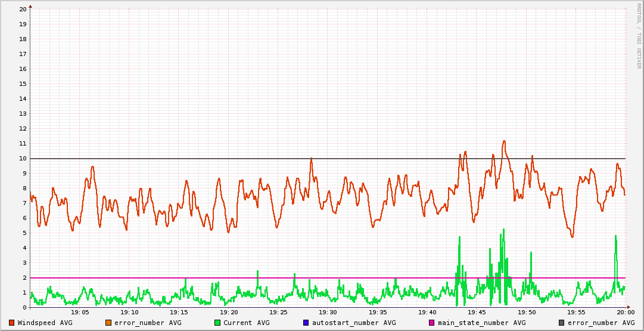Click the 2 value on the Y axis

(24, 278)
